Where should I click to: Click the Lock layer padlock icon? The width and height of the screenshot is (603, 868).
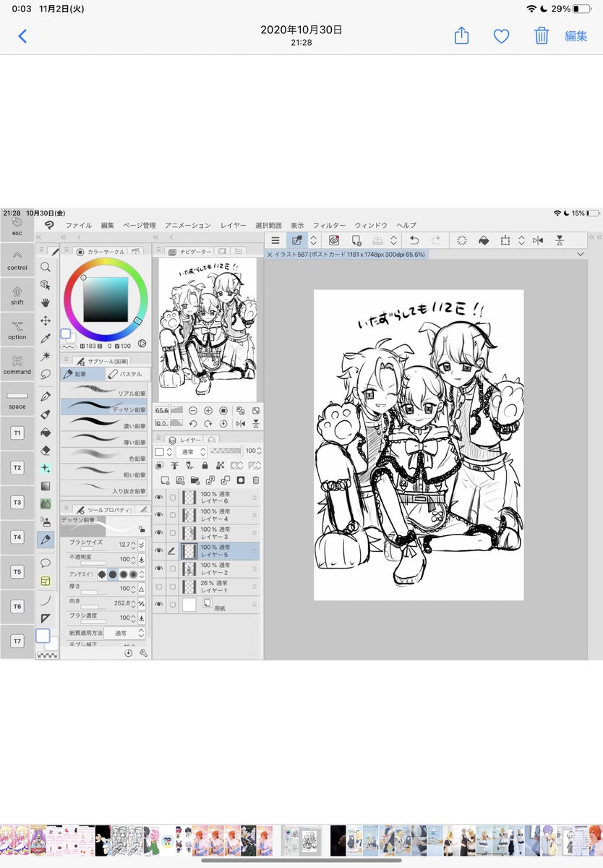[x=205, y=465]
